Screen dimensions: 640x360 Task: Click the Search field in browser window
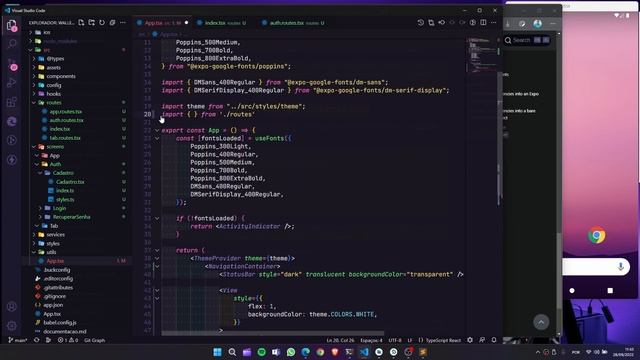(x=527, y=40)
